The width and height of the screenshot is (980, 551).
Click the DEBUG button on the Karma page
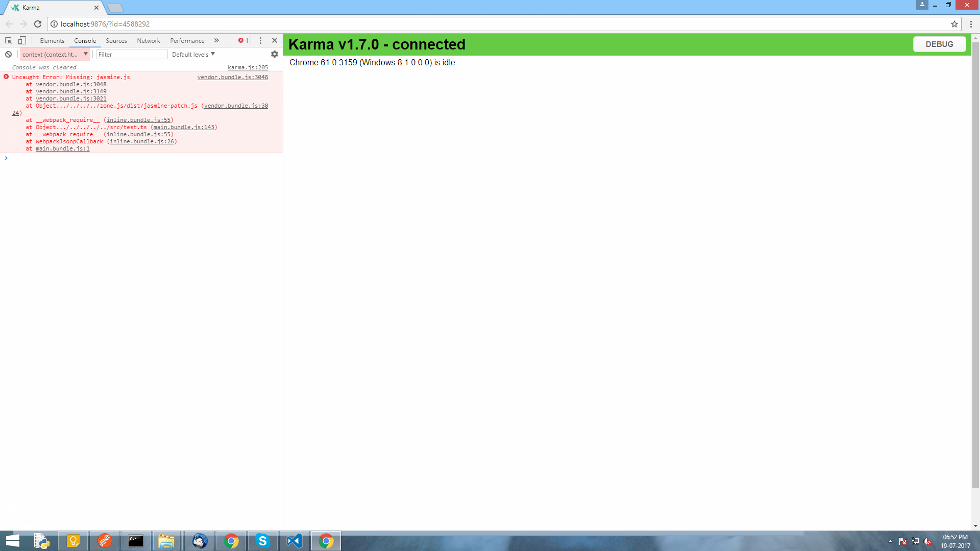pyautogui.click(x=939, y=44)
